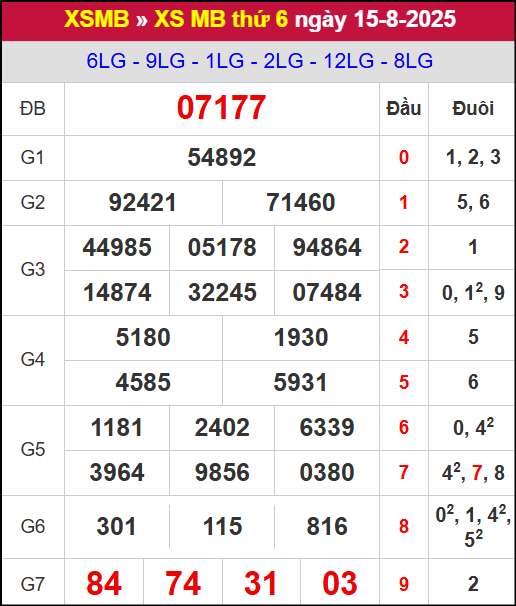Select G4 number 5931
Image resolution: width=516 pixels, height=606 pixels.
[x=300, y=383]
